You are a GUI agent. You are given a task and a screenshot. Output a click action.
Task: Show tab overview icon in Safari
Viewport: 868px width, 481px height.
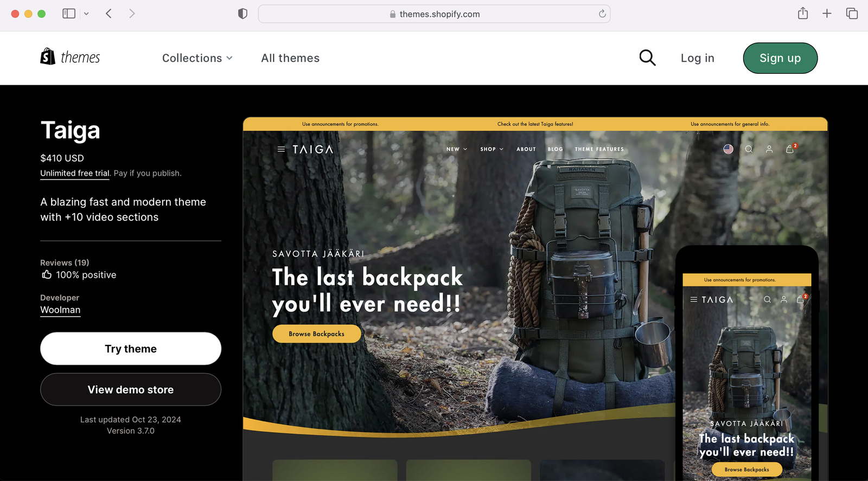pyautogui.click(x=852, y=14)
